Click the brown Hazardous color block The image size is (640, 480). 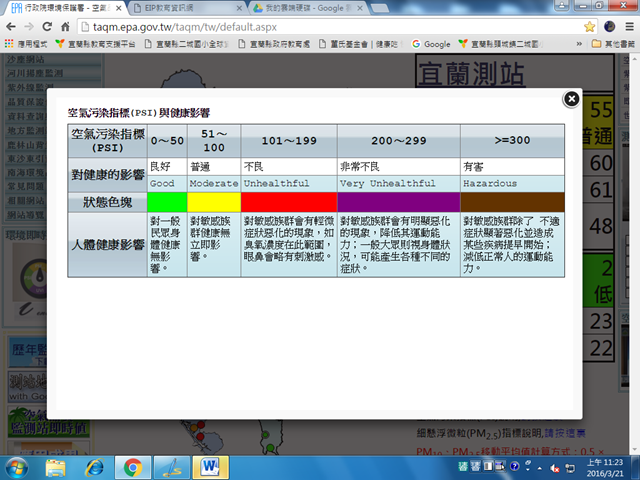[513, 202]
